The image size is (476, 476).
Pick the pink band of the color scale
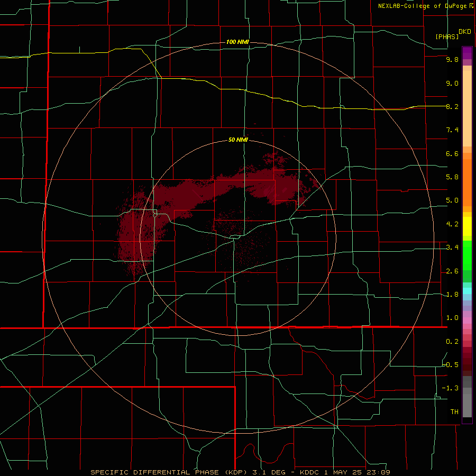pos(467,321)
